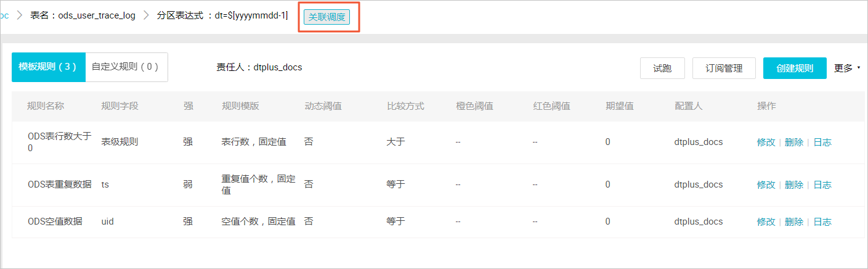Switch to 模板规则 (3) tab
This screenshot has height=269, width=868.
coord(49,67)
